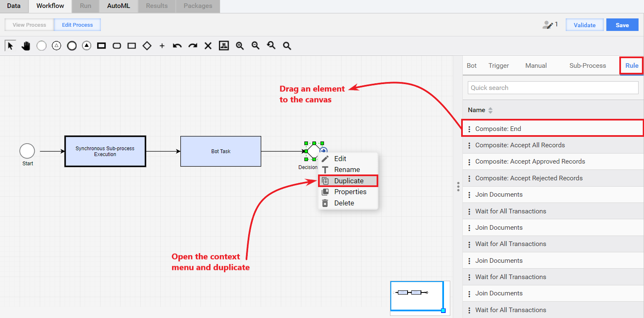The image size is (644, 318).
Task: Pick the plain start event circle tool
Action: [x=41, y=46]
